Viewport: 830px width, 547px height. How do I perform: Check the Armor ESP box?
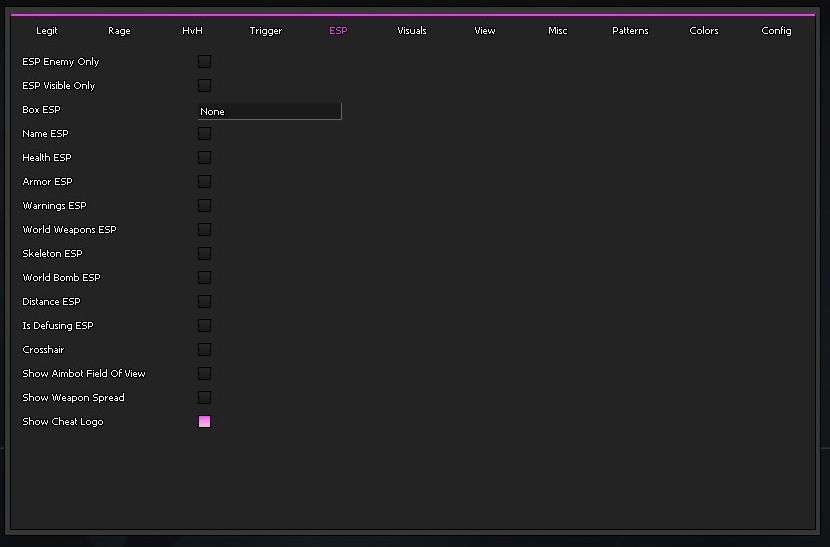click(204, 182)
